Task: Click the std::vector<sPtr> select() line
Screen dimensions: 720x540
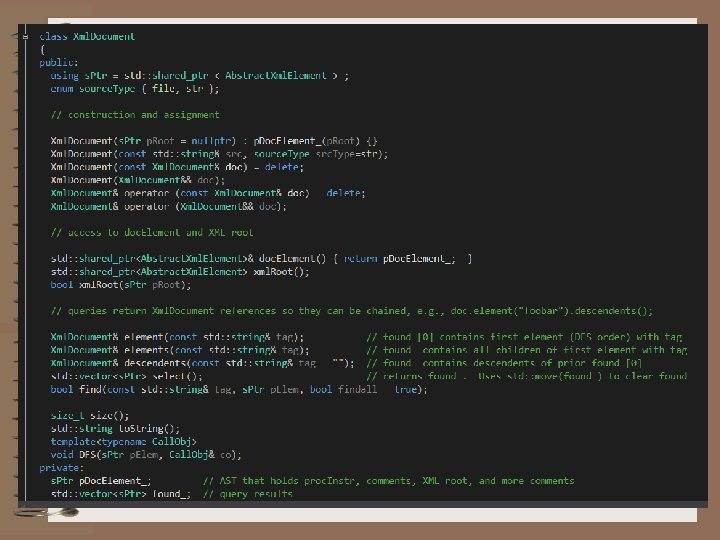Action: pos(126,376)
